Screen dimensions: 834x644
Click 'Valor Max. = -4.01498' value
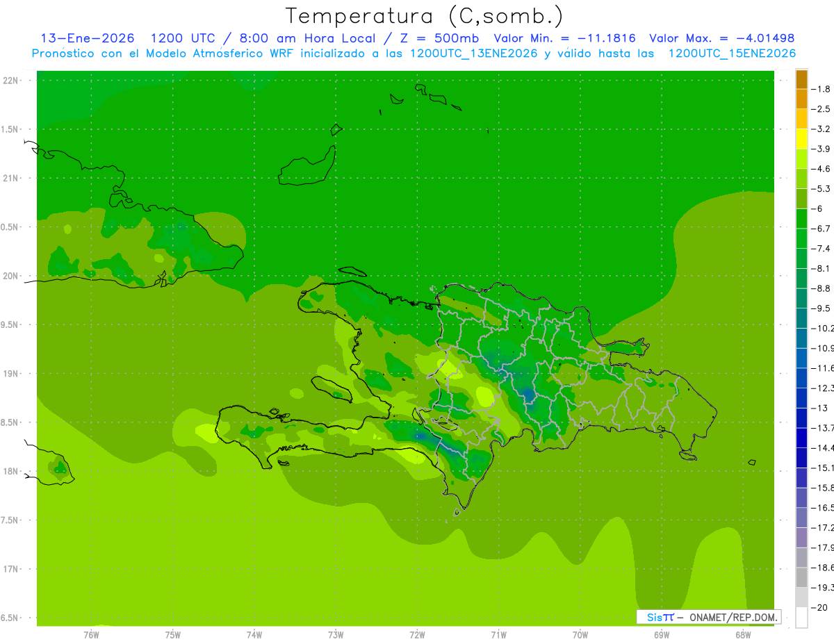click(x=721, y=38)
